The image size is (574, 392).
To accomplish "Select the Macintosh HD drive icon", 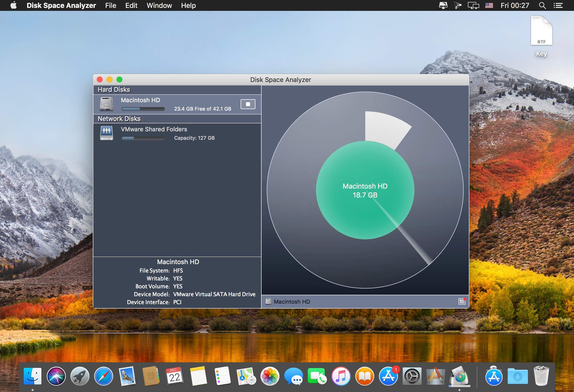I will (106, 104).
